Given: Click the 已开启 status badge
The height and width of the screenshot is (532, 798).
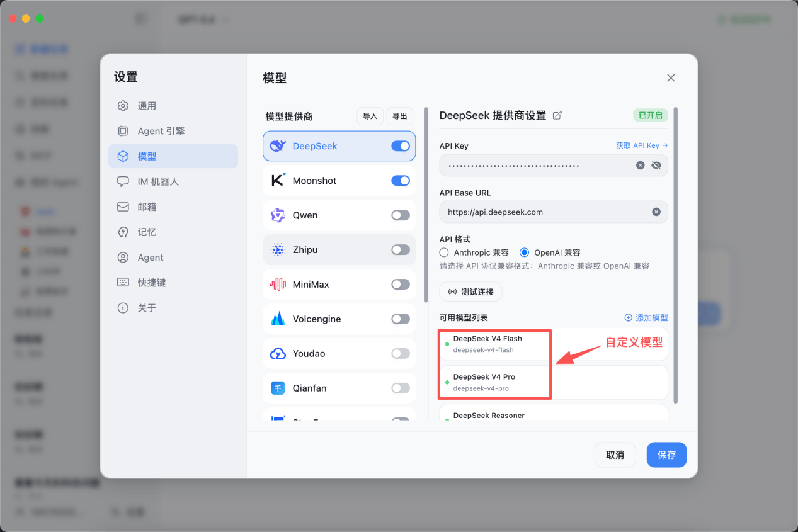Looking at the screenshot, I should [x=651, y=115].
